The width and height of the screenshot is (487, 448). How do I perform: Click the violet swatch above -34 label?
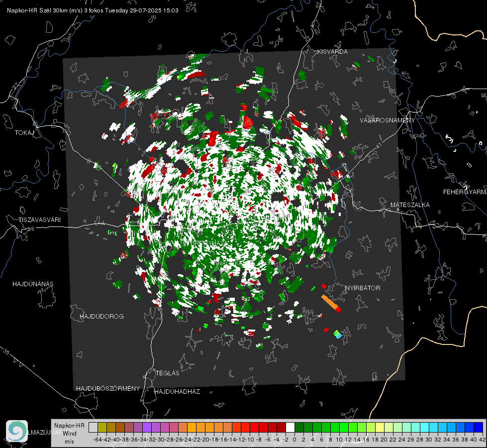click(147, 427)
